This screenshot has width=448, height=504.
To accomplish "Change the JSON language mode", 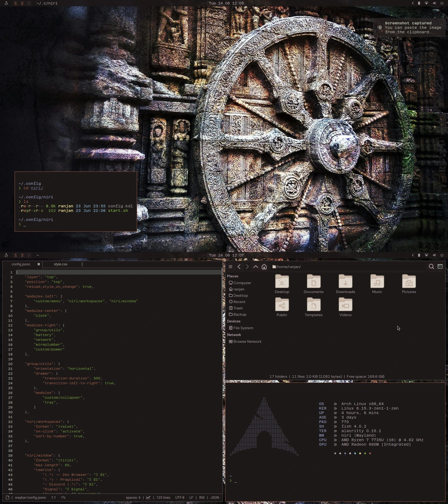I will [x=215, y=497].
